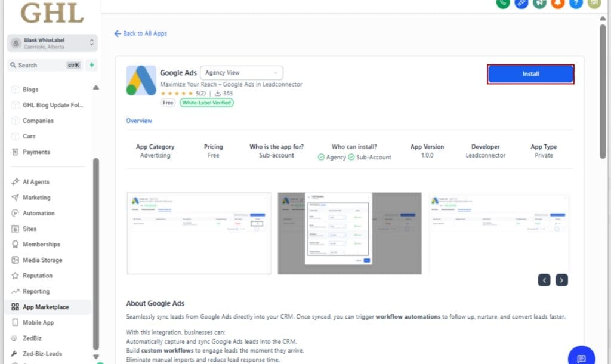Click the Payments sidebar icon
This screenshot has height=364, width=611.
(15, 152)
